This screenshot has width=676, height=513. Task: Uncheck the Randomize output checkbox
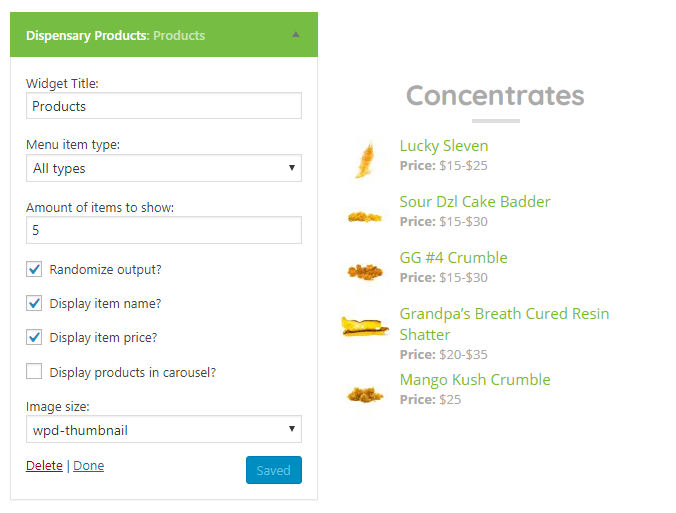tap(34, 269)
